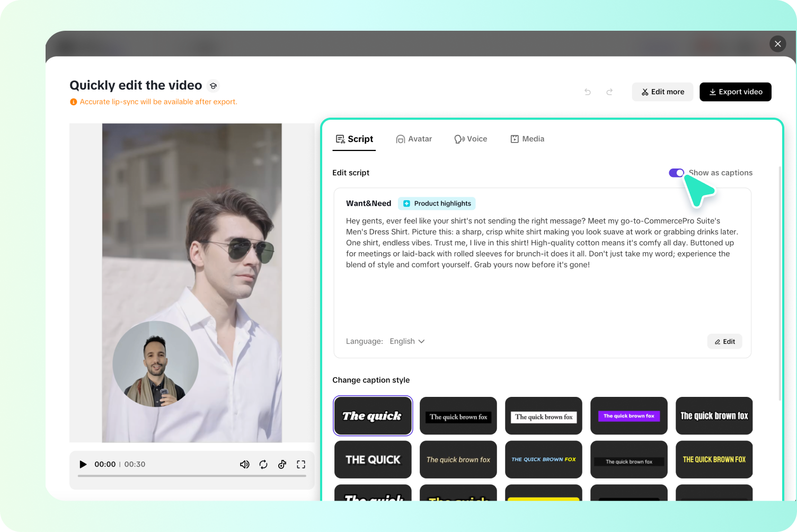Click the "00:00" current time text
Screen dimensions: 797x532
[105, 464]
